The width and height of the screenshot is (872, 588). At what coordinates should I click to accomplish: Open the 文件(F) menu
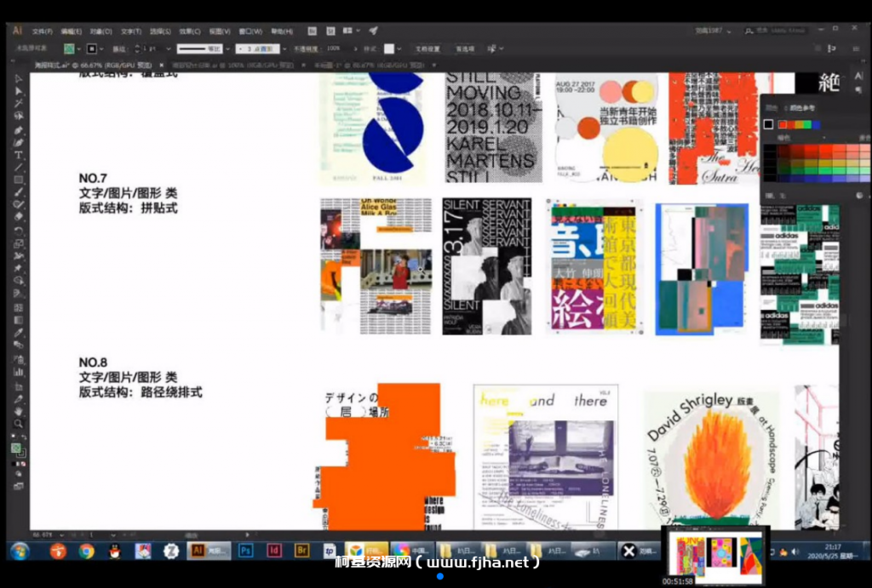[43, 31]
